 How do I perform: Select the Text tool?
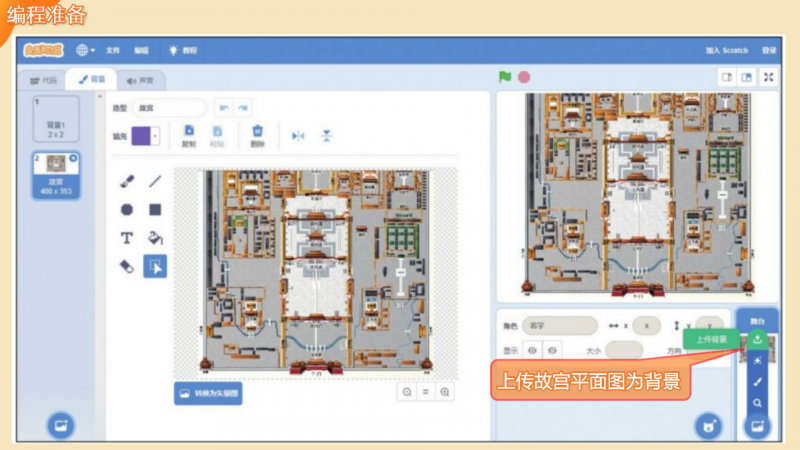pos(127,238)
